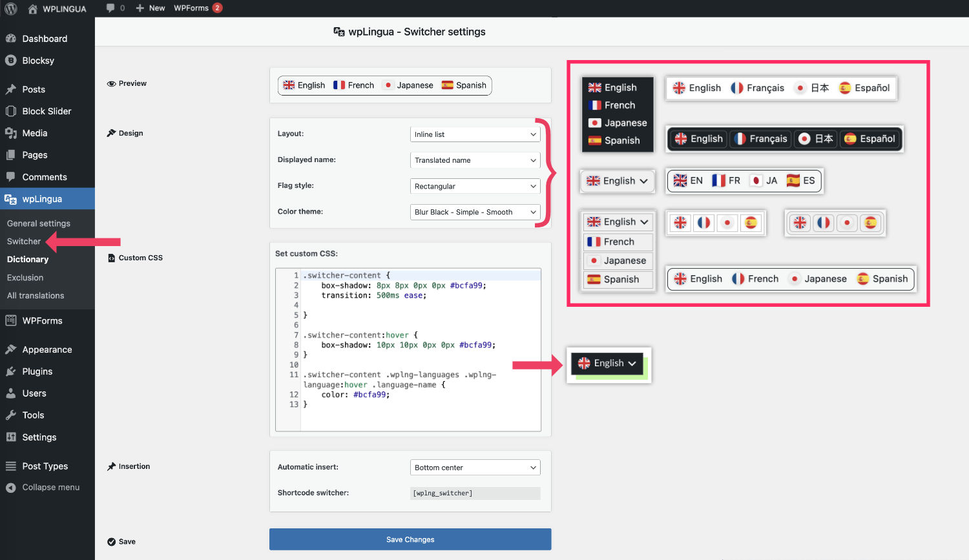Open WPForms in the admin bar
Screen dimensions: 969x560
point(191,8)
